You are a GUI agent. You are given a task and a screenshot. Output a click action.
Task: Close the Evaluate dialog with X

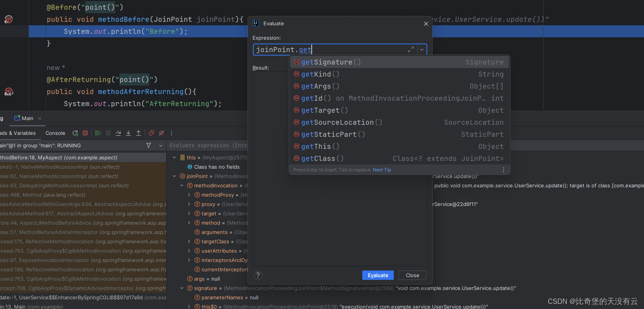pyautogui.click(x=426, y=24)
